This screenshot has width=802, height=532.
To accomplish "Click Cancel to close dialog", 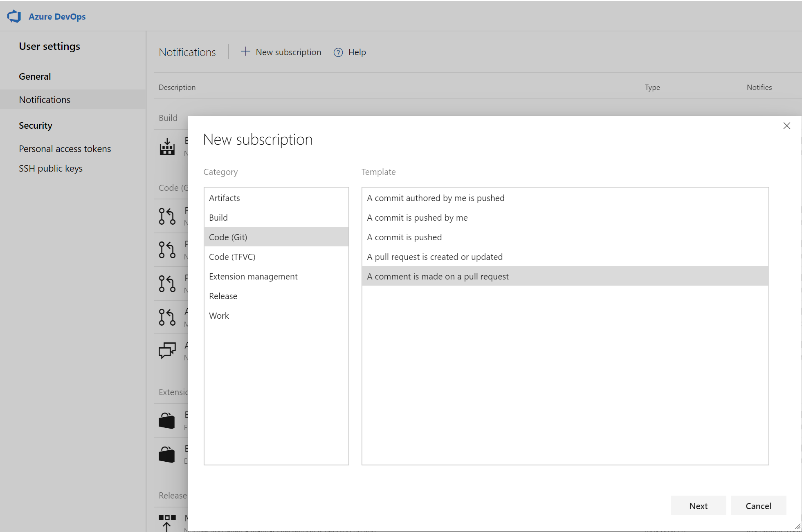I will [759, 506].
